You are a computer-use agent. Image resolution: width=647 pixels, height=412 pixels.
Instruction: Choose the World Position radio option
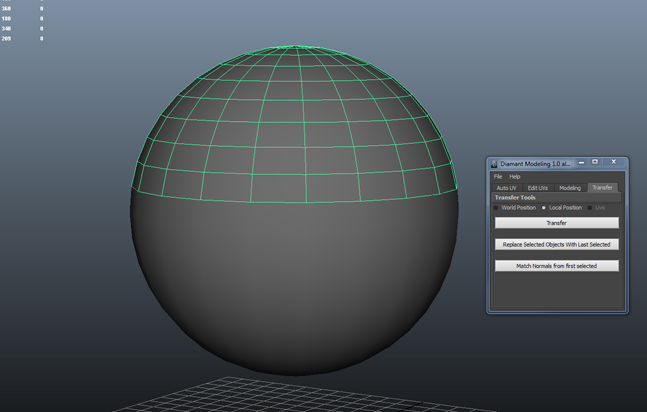[x=497, y=208]
